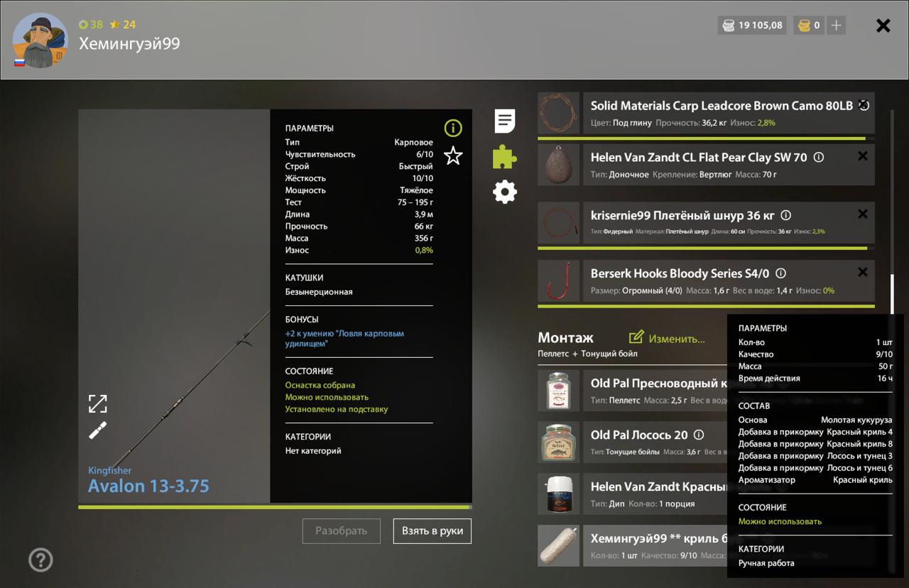Image resolution: width=909 pixels, height=588 pixels.
Task: Switch to the green puzzle rig tab
Action: (505, 157)
